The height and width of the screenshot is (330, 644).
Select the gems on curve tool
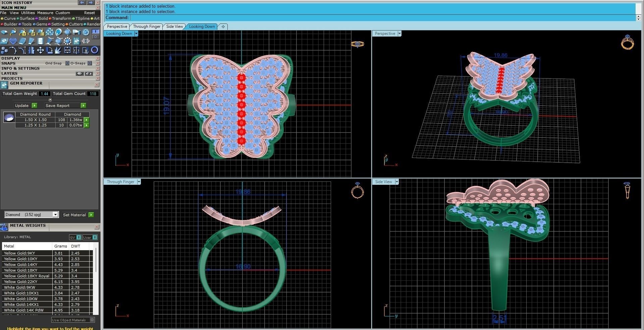point(13,32)
